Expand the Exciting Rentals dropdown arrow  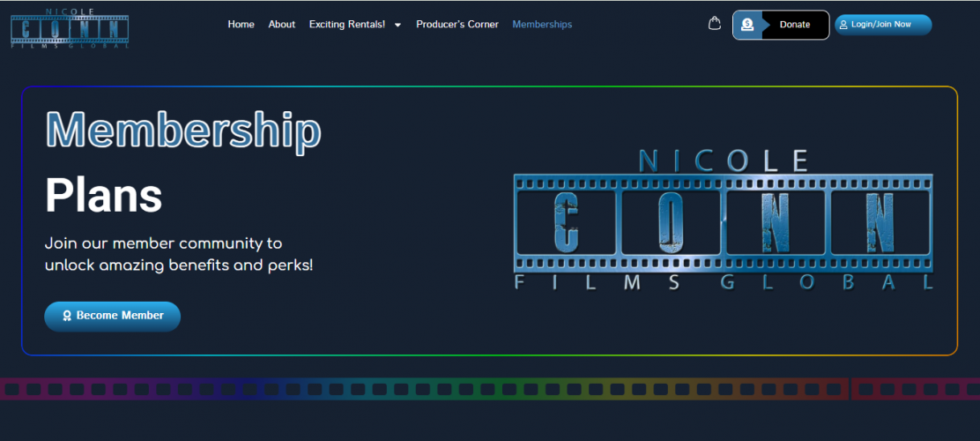(398, 25)
